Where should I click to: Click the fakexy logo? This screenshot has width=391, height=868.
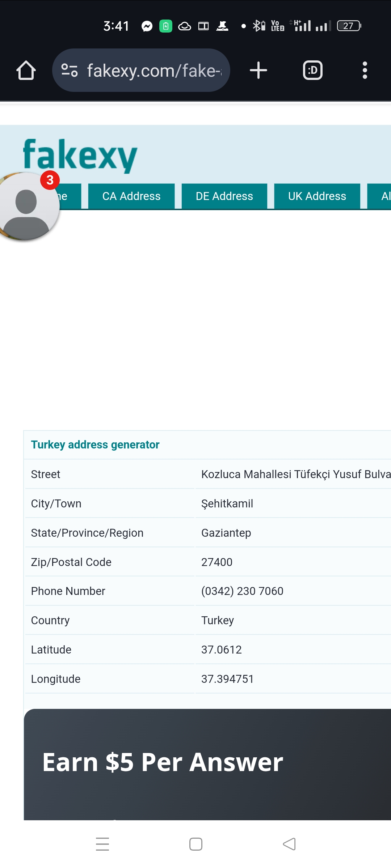click(80, 155)
